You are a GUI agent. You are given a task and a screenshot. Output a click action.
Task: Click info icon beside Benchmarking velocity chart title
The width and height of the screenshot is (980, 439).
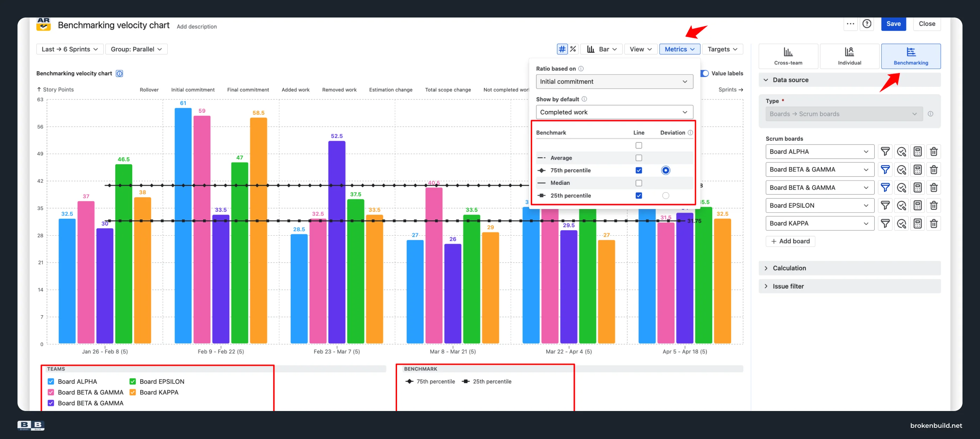(119, 74)
